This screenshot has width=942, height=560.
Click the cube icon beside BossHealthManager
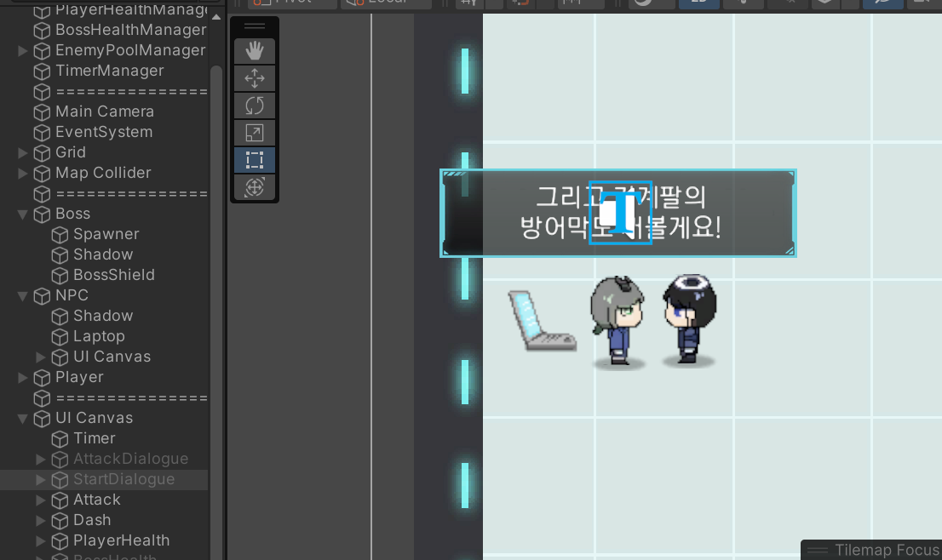(x=42, y=31)
